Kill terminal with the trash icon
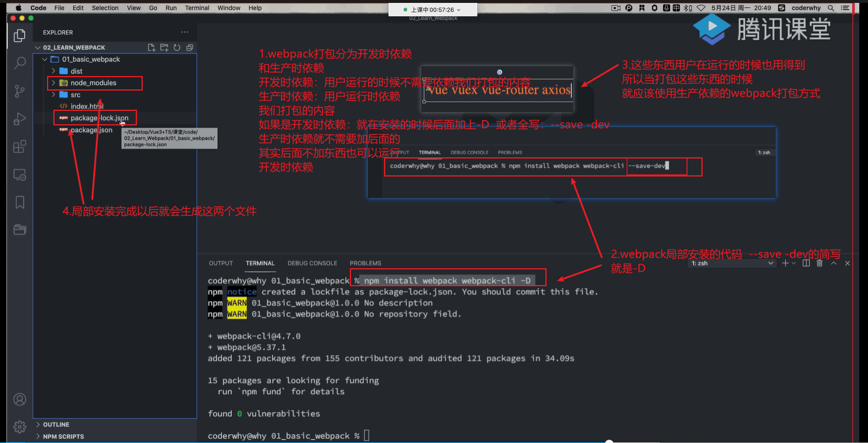 [x=820, y=263]
